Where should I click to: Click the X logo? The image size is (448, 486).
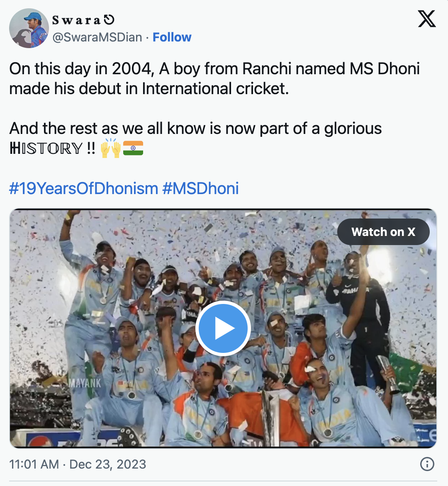[426, 19]
